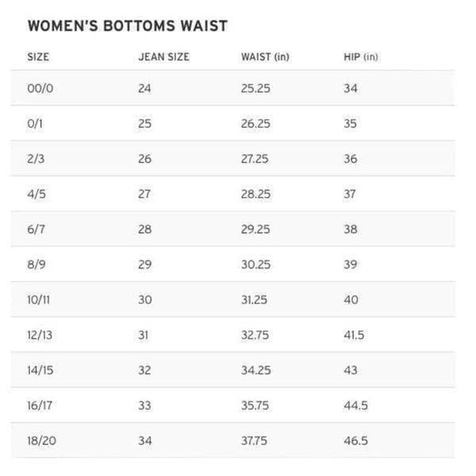476x476 pixels.
Task: Select waist value 27.25
Action: 255,159
